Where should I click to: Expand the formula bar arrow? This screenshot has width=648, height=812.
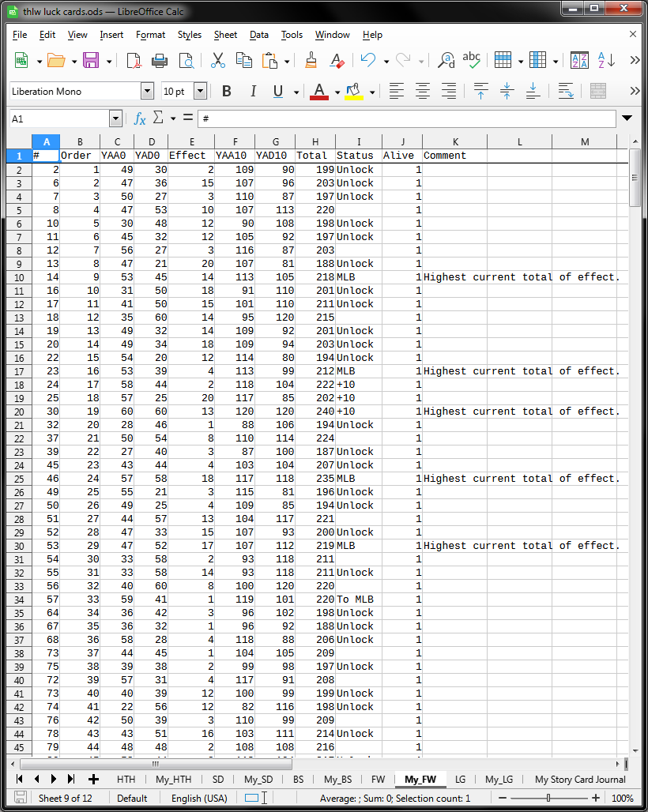(x=627, y=118)
